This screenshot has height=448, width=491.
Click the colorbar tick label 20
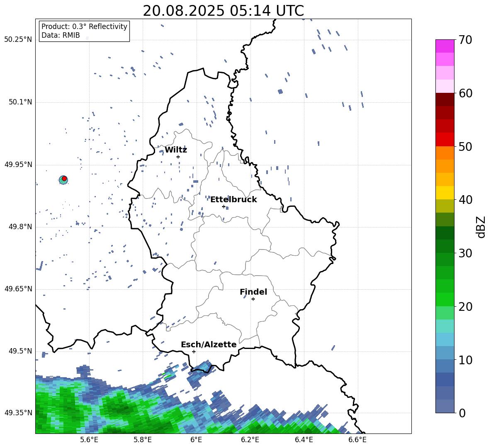pos(465,307)
